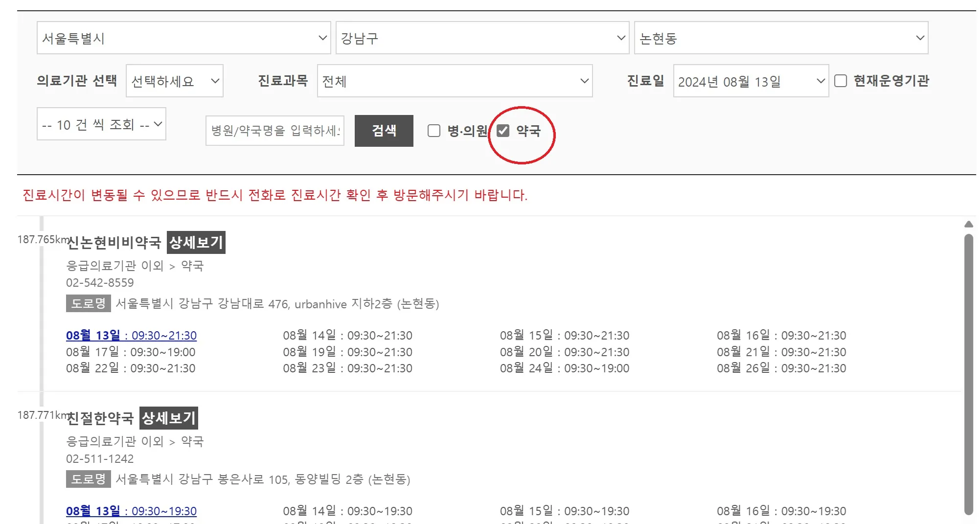Click the results list scrollbar thumb
Screen dimensions: 980x524
click(969, 374)
